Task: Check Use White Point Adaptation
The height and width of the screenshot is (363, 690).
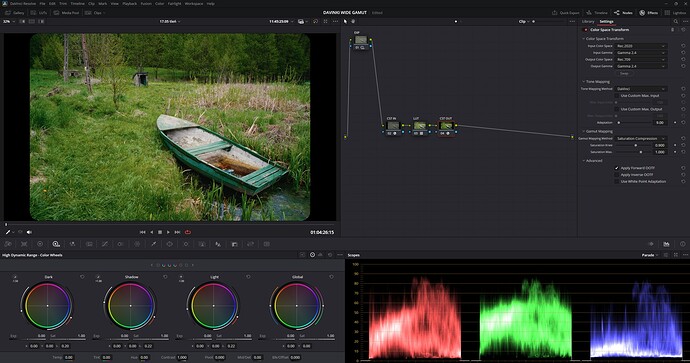Action: click(617, 181)
